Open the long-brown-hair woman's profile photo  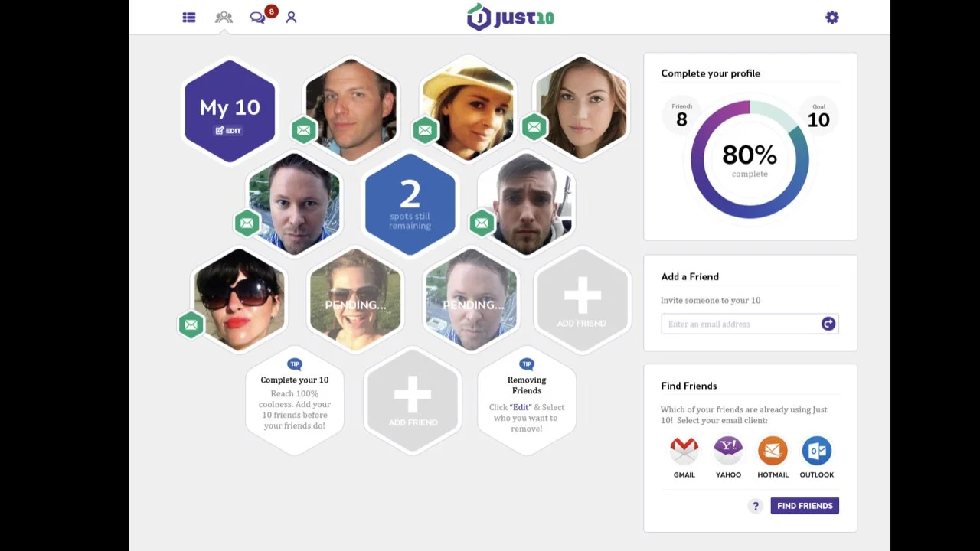point(581,108)
